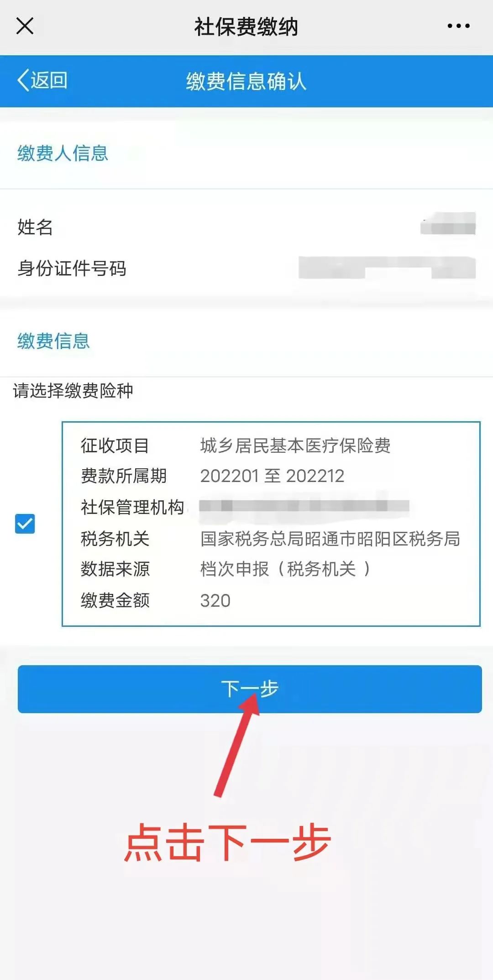Tap the 缴费人信息 section heading
Screen dimensions: 493x980
coord(63,153)
